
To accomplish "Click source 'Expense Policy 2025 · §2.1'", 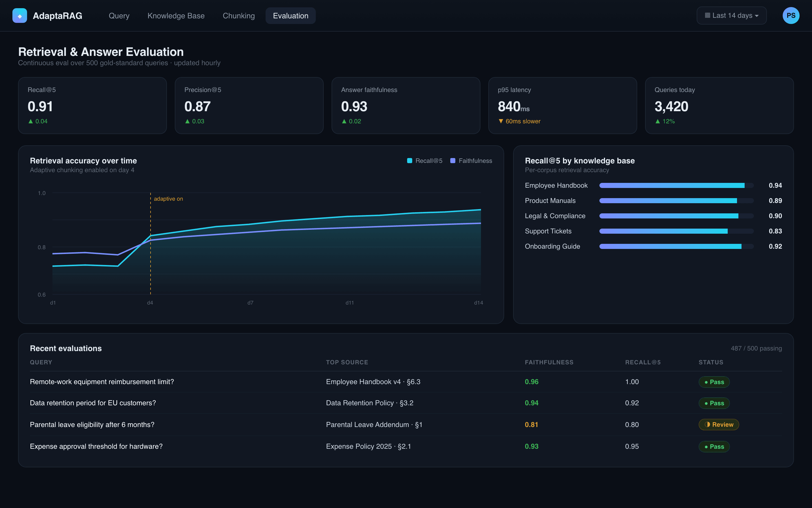I will 369,446.
